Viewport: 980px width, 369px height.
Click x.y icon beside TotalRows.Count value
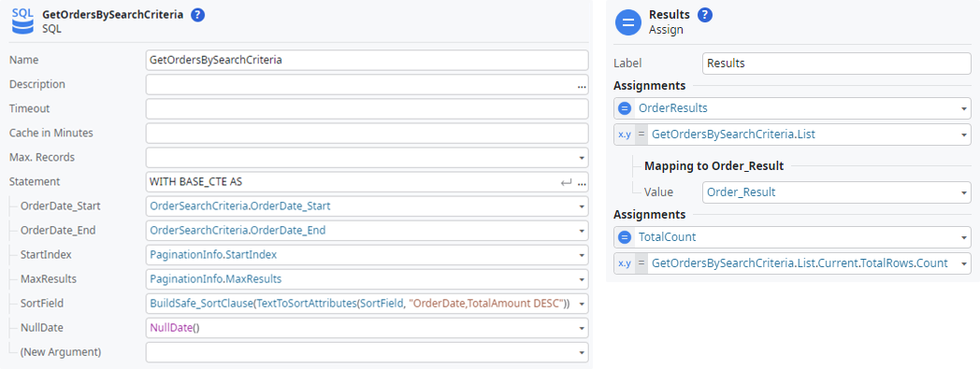[624, 263]
